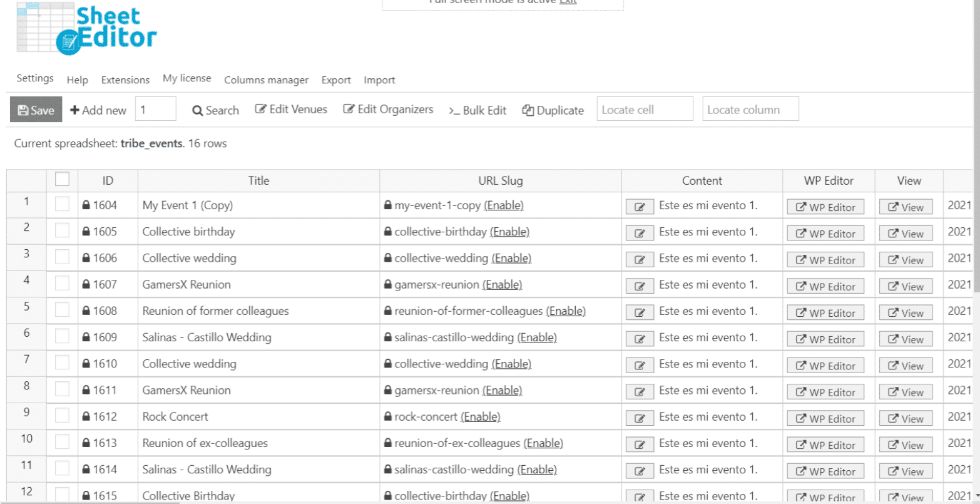Image resolution: width=980 pixels, height=504 pixels.
Task: Open content editor icon for Reunion of ex-colleagues
Action: pos(640,445)
